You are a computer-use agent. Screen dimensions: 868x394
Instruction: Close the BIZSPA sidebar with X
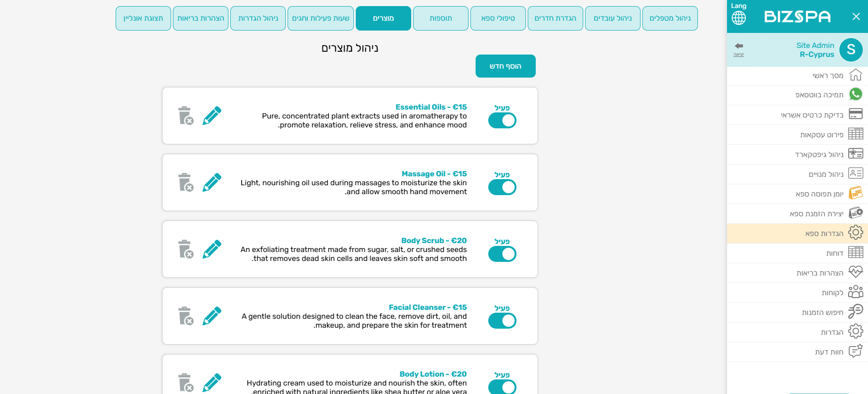[x=856, y=17]
